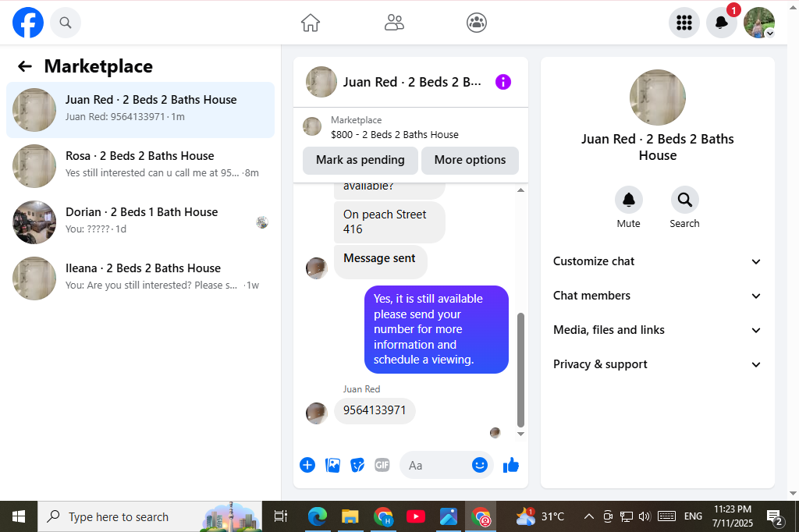The height and width of the screenshot is (532, 799).
Task: Click the ENG language indicator
Action: coord(693,516)
